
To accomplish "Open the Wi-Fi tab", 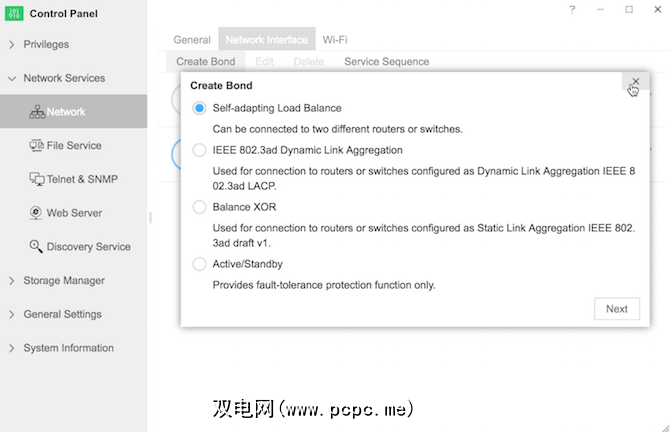I will point(335,40).
